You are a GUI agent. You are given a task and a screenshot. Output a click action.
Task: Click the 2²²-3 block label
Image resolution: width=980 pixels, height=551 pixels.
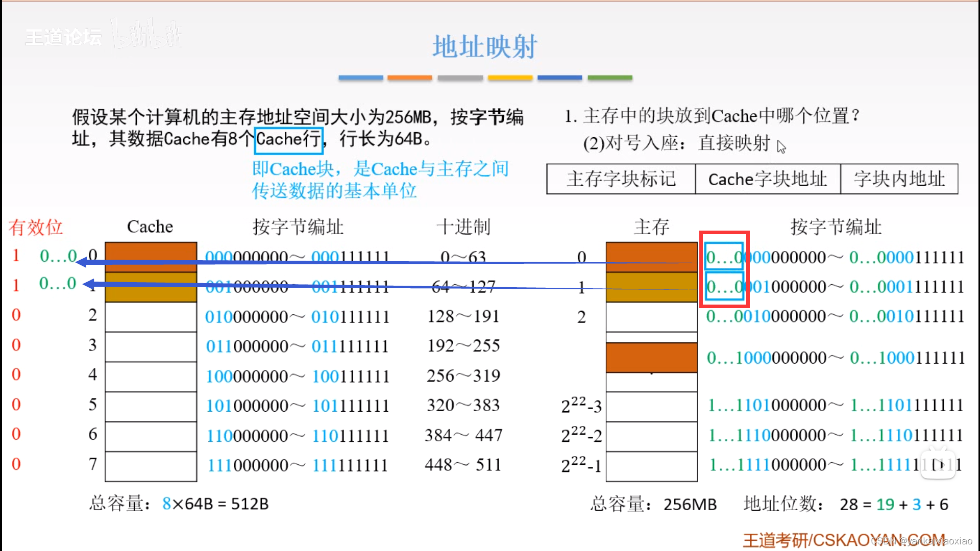click(x=581, y=405)
